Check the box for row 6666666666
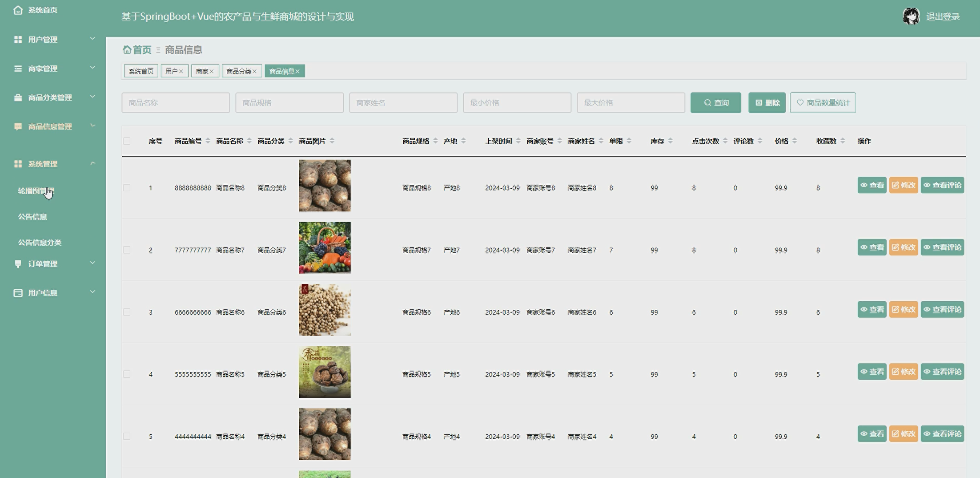Image resolution: width=980 pixels, height=478 pixels. point(127,312)
